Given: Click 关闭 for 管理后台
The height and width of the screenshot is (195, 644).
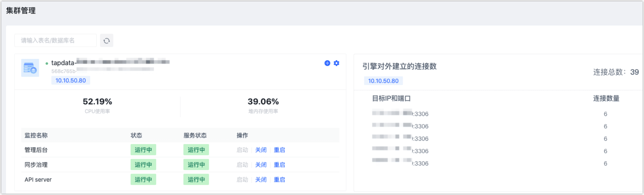Looking at the screenshot, I should point(261,150).
